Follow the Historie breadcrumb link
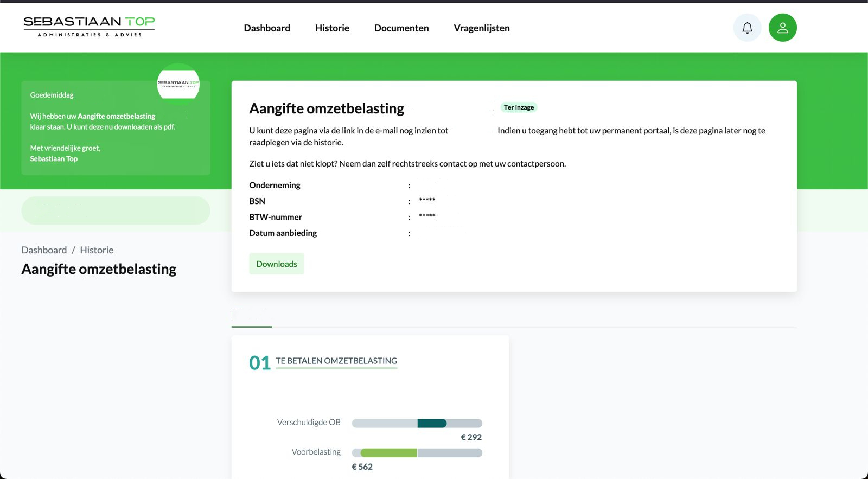This screenshot has height=479, width=868. pos(97,250)
